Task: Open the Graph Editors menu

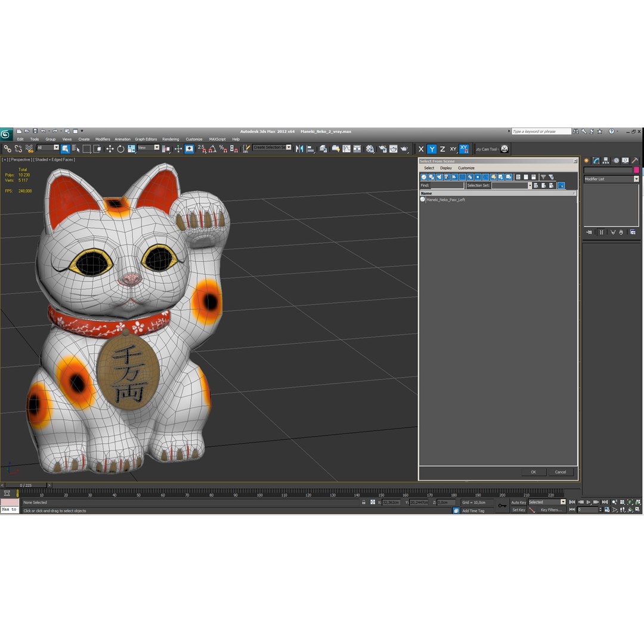Action: (x=146, y=139)
